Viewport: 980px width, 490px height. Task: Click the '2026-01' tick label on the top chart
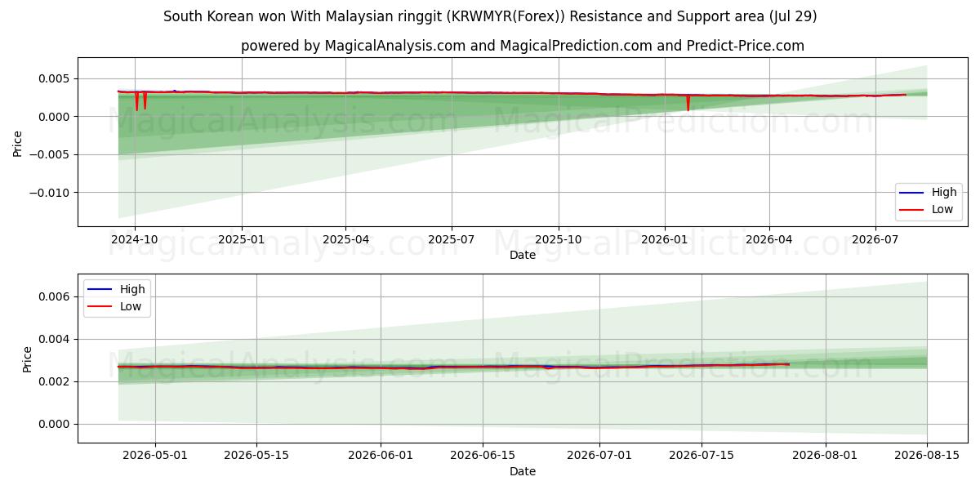pos(664,240)
